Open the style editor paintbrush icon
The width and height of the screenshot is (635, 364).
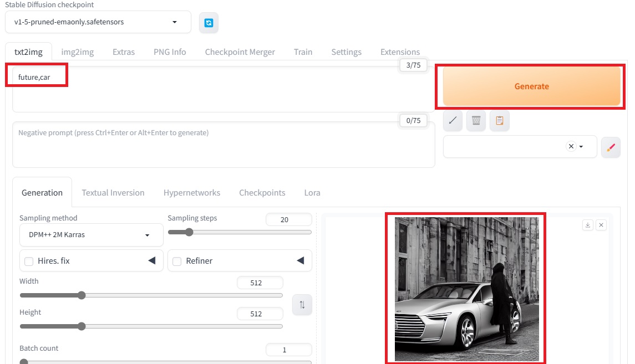click(611, 147)
